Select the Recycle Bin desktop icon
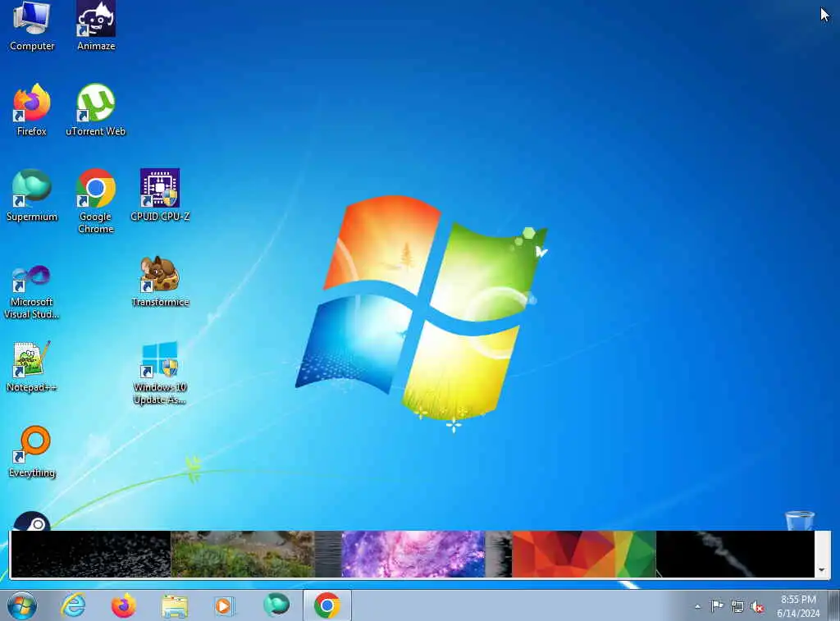840x621 pixels. 800,521
